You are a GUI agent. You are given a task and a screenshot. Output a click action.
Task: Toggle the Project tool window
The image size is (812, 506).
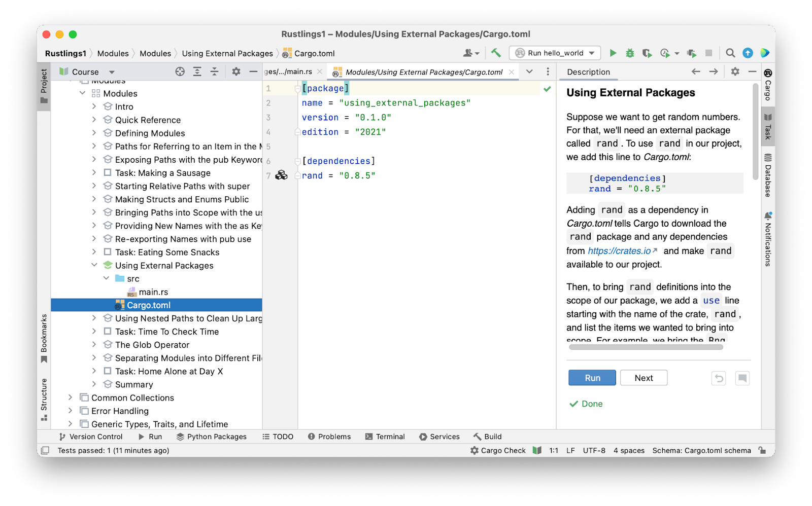tap(44, 85)
